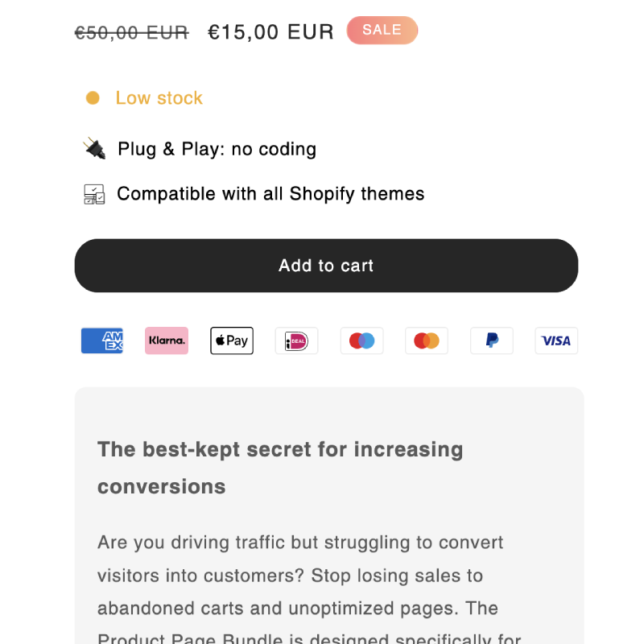Click the SALE badge

point(382,31)
